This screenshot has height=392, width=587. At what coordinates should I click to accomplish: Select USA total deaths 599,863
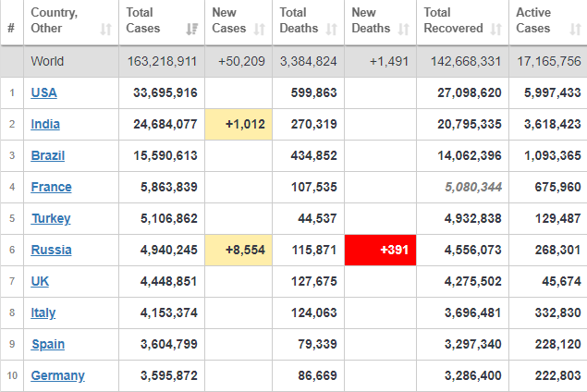(x=313, y=92)
